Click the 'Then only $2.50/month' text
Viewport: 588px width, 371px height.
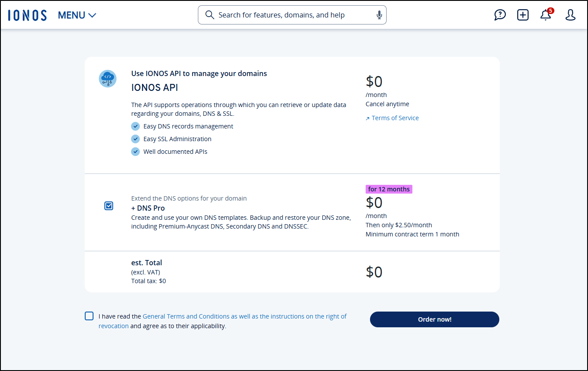pyautogui.click(x=399, y=225)
